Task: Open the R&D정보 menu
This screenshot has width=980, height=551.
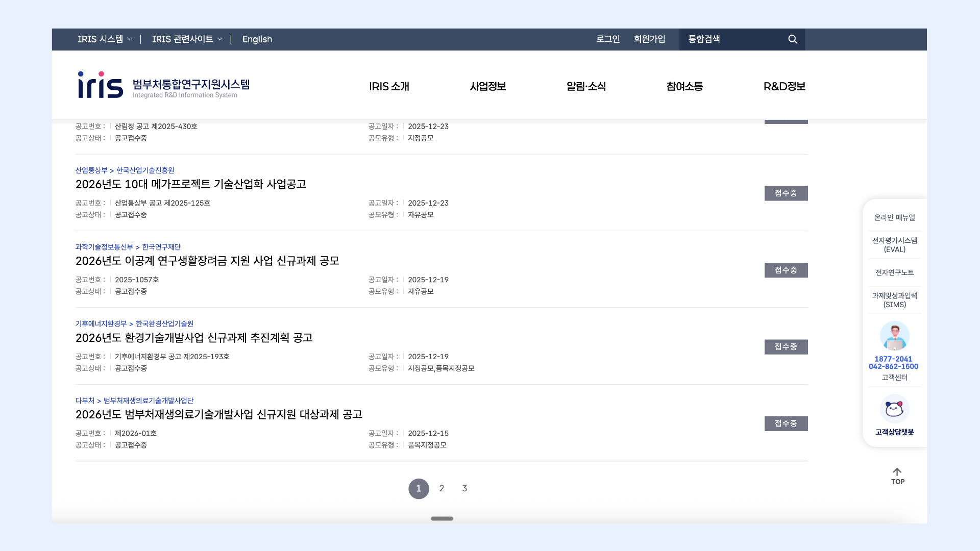Action: pos(784,86)
